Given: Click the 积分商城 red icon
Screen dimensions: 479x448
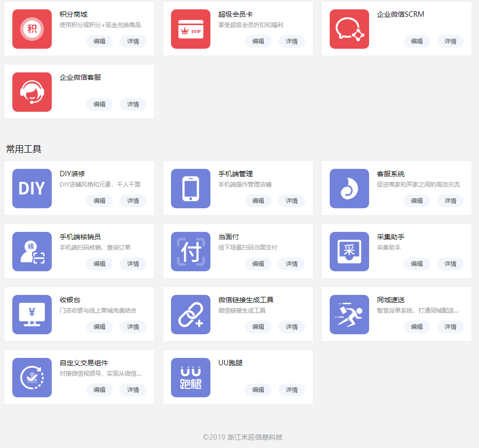Looking at the screenshot, I should (32, 29).
